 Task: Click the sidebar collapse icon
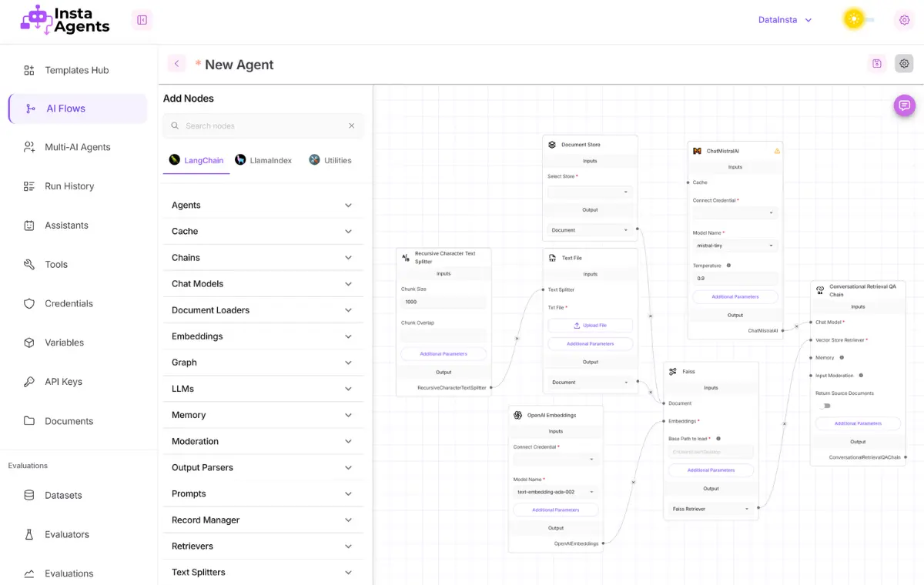click(142, 20)
